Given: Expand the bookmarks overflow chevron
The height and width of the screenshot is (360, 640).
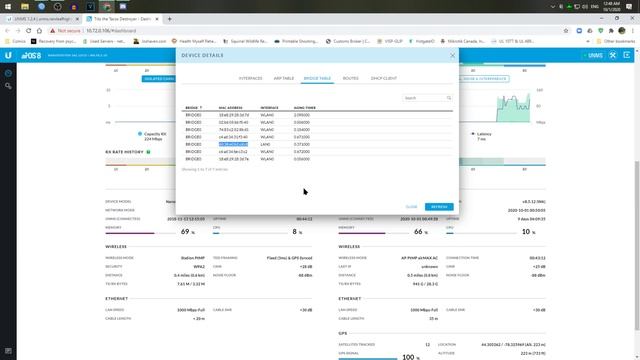Looking at the screenshot, I should (588, 41).
